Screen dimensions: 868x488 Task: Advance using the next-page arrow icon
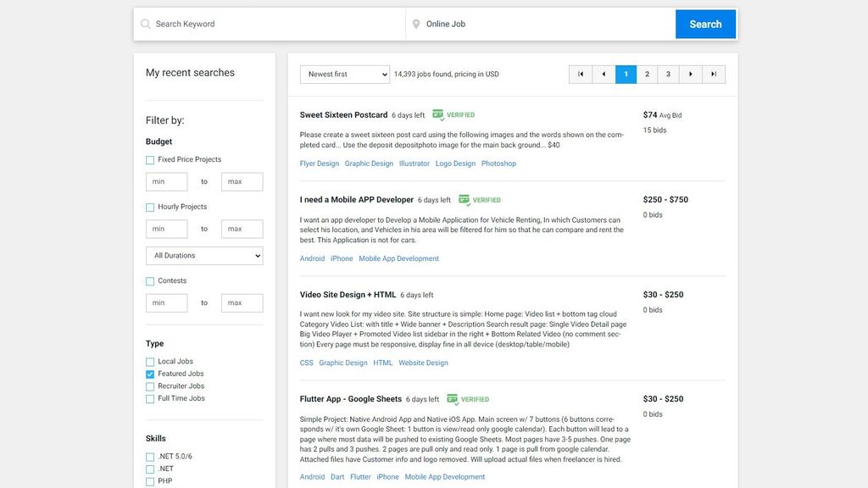pyautogui.click(x=691, y=74)
